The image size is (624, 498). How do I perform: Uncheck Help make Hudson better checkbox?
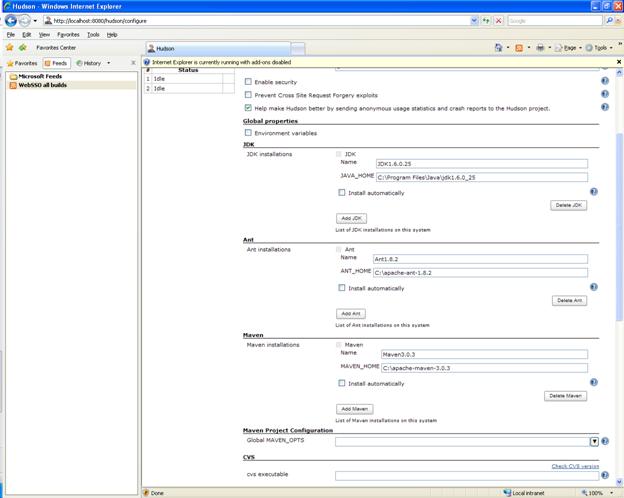pos(248,108)
